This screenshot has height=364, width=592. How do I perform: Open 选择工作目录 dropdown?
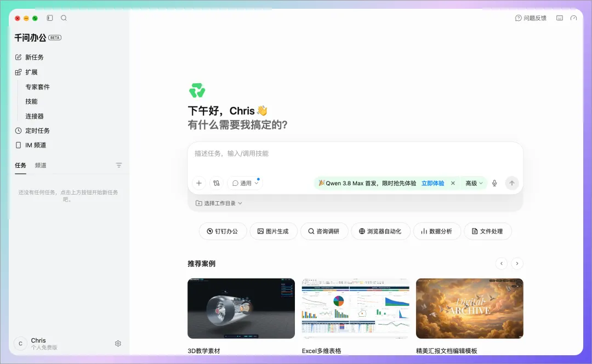click(219, 203)
